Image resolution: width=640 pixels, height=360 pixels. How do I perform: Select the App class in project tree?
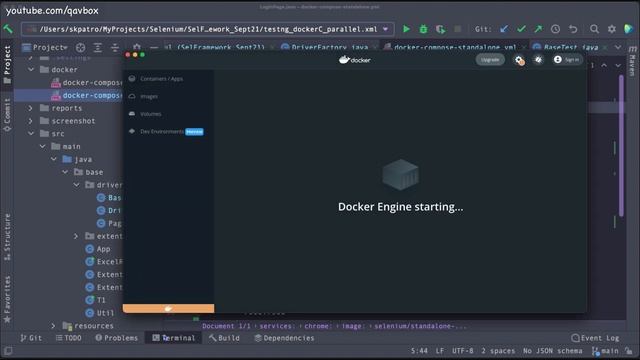point(98,249)
